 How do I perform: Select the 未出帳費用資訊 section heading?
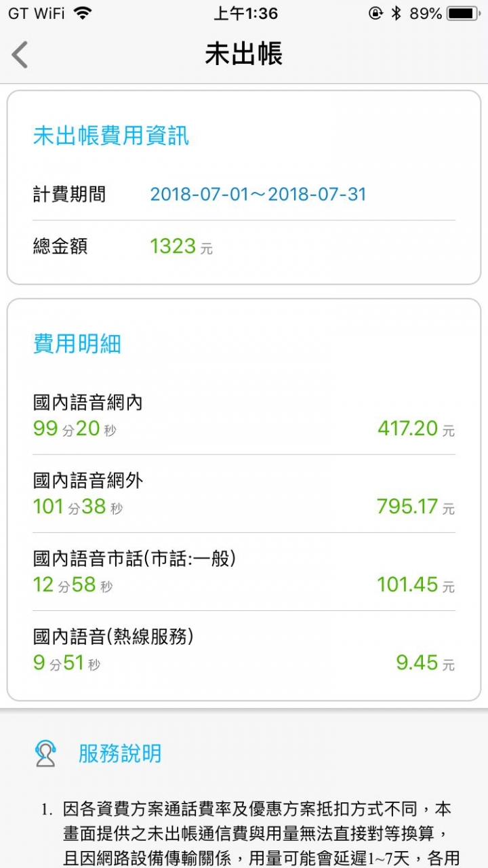coord(111,136)
